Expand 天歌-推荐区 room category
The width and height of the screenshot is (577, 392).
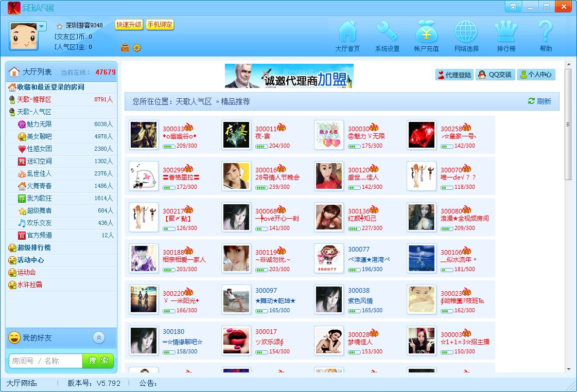pyautogui.click(x=12, y=99)
